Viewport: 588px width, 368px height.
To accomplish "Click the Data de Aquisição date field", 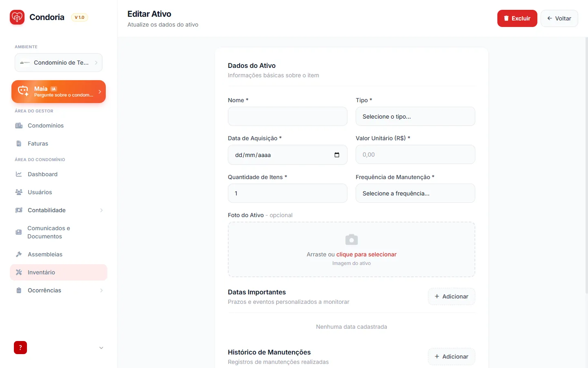I will [287, 155].
